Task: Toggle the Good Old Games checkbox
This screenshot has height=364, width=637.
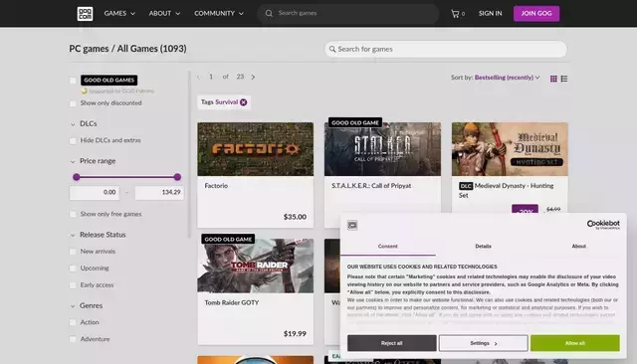Action: pos(73,81)
